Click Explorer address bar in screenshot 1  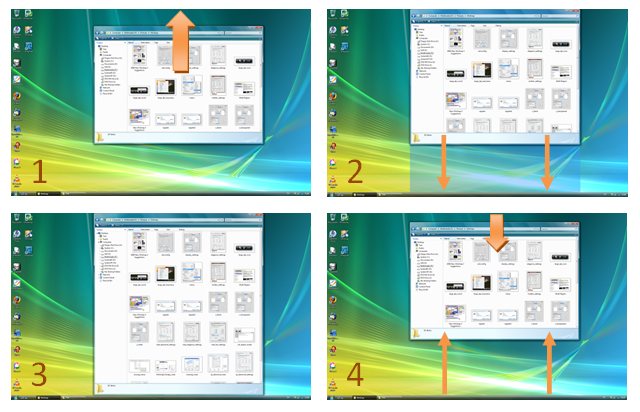point(164,32)
